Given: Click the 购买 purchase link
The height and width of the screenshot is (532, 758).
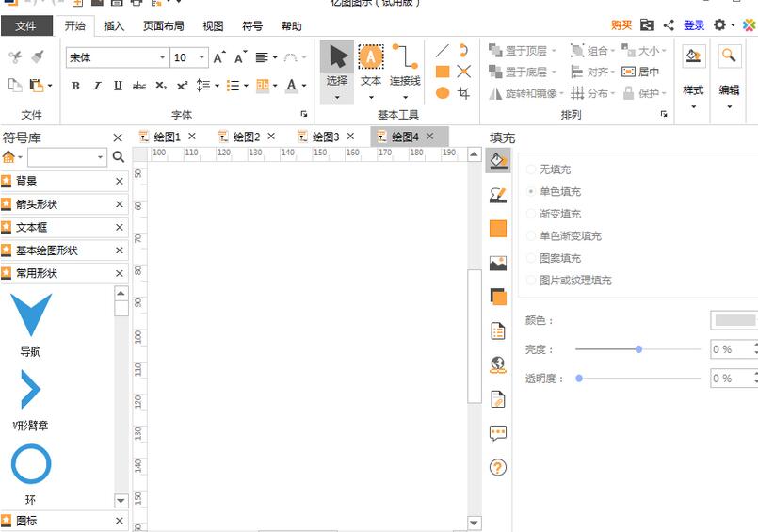Looking at the screenshot, I should (x=621, y=25).
